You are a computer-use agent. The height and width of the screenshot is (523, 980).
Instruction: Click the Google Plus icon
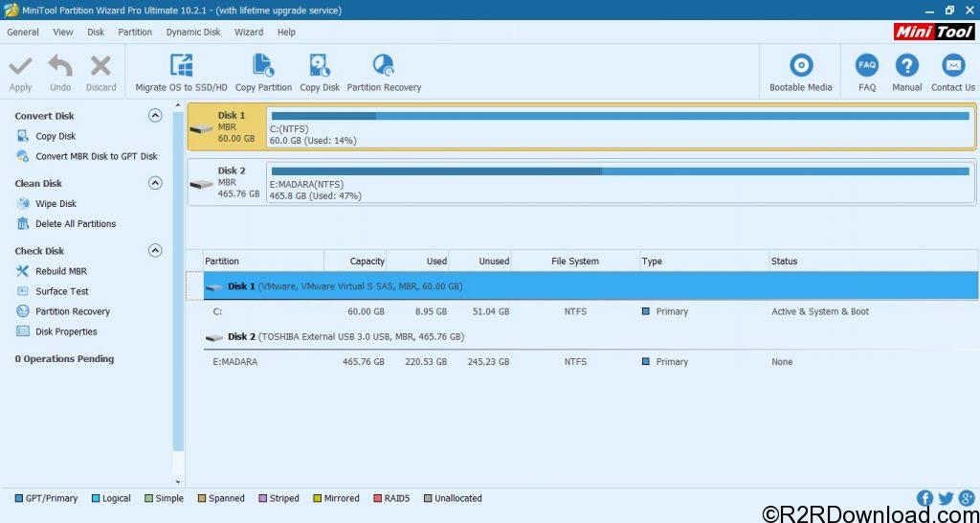(x=967, y=498)
